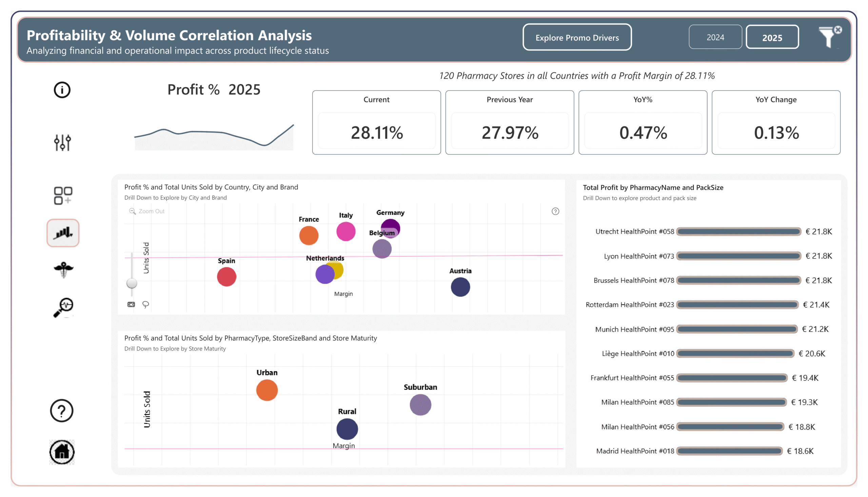Switch year selection to 2024
This screenshot has width=868, height=497.
[x=715, y=37]
